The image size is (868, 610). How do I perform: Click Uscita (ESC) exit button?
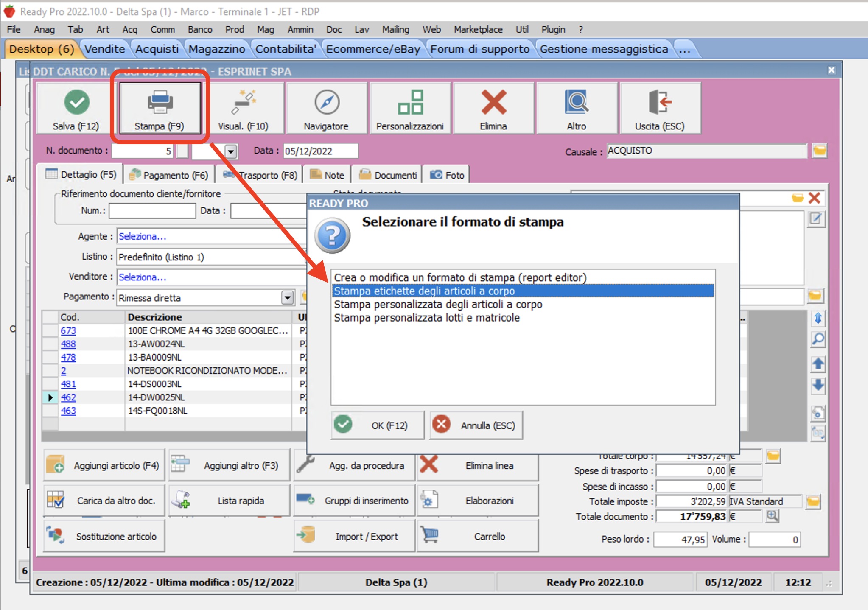(660, 109)
